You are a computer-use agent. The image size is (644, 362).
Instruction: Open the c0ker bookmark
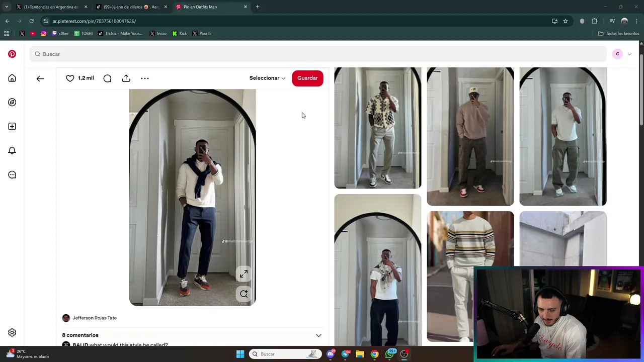point(60,33)
